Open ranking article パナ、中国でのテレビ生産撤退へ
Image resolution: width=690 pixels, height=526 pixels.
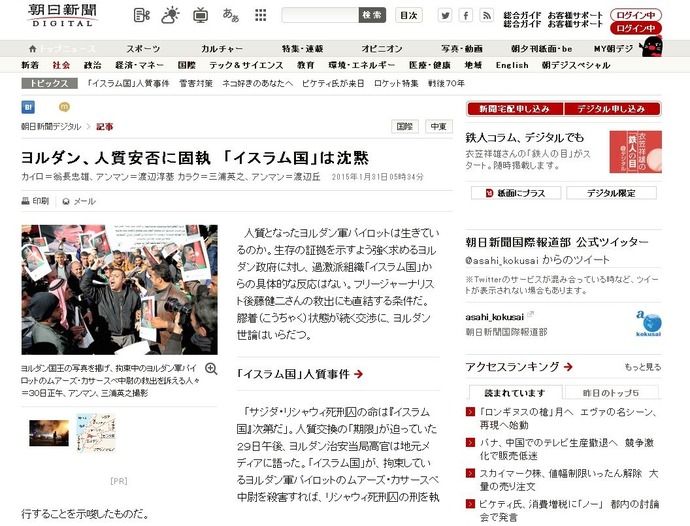[567, 449]
